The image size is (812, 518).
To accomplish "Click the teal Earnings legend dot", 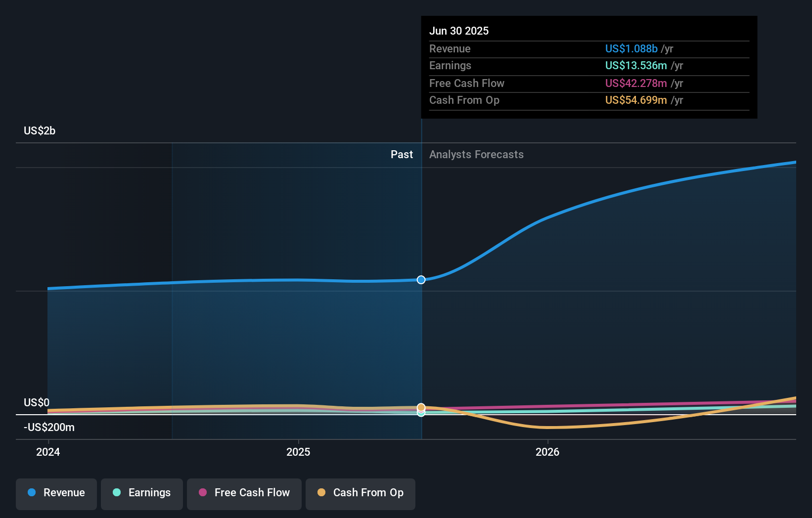I will tap(116, 493).
